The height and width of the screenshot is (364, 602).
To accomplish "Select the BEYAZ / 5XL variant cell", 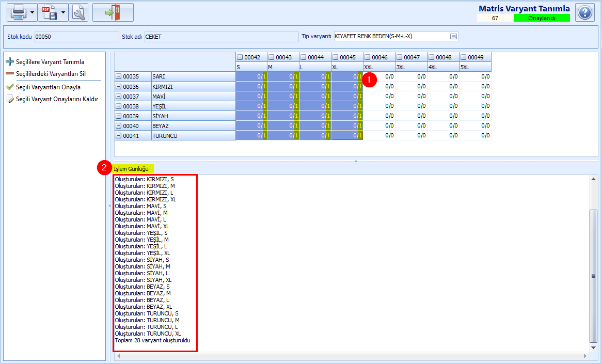I will 476,125.
